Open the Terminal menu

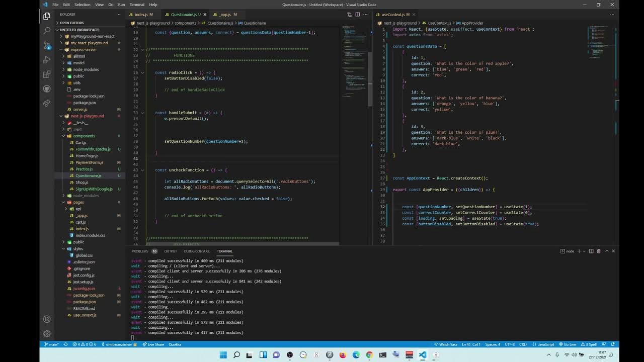(137, 5)
